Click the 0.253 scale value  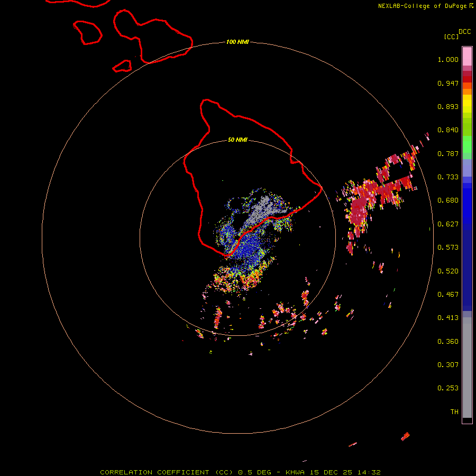point(448,388)
